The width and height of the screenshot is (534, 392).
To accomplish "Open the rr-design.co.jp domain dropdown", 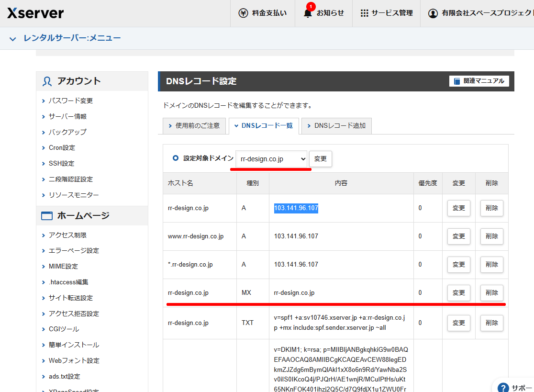I will 271,158.
